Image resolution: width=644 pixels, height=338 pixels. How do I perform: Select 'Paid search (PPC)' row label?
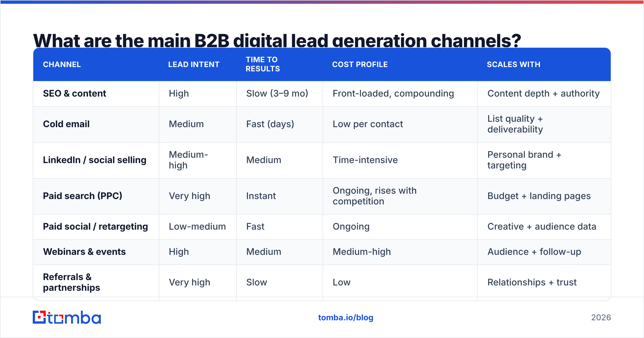[83, 196]
